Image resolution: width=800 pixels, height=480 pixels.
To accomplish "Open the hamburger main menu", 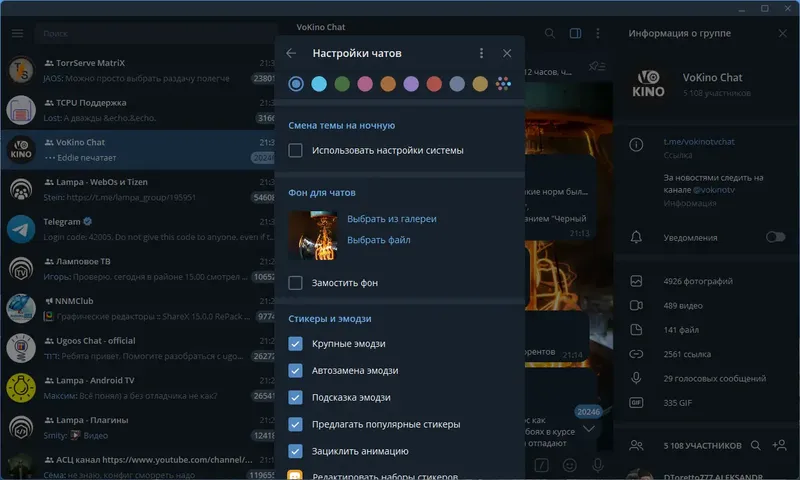I will click(x=17, y=33).
